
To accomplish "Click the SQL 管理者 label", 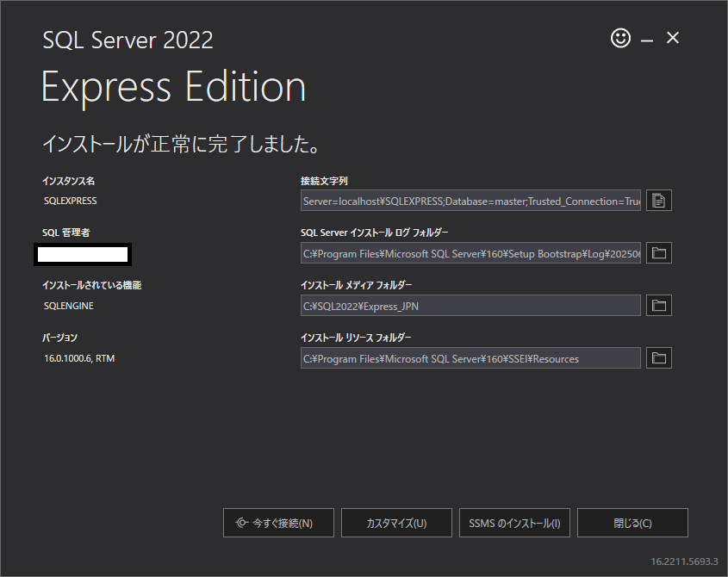I will (x=66, y=233).
